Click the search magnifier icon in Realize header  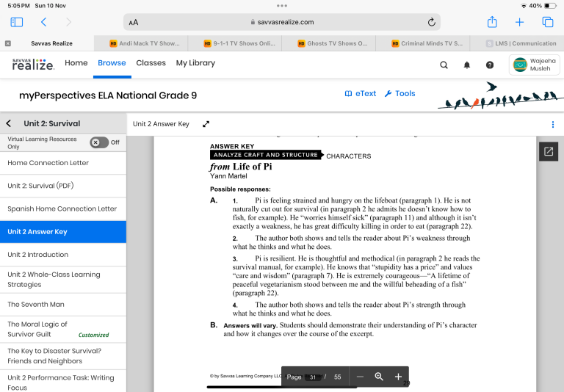click(444, 65)
